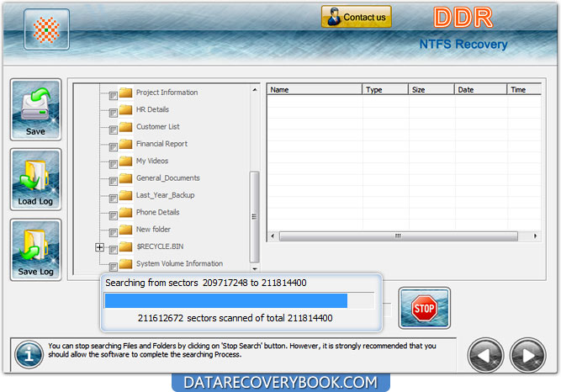Screen dimensions: 561x392
Task: Select the HR Details folder name
Action: (x=152, y=109)
